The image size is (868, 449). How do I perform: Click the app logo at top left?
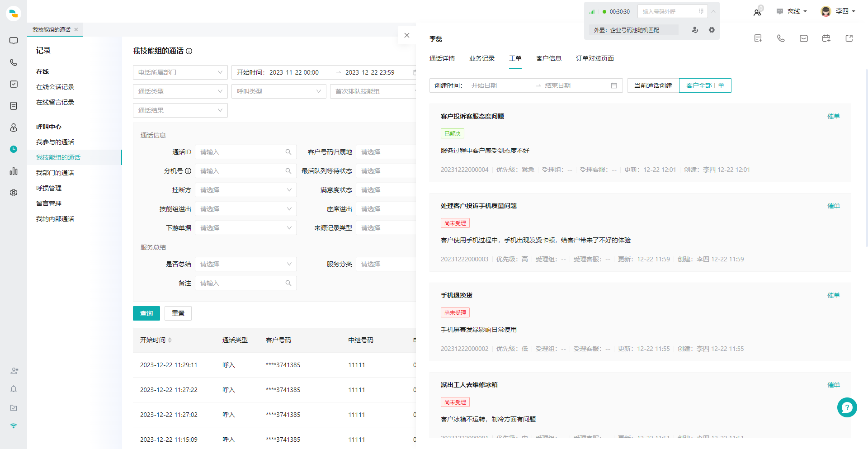point(14,14)
